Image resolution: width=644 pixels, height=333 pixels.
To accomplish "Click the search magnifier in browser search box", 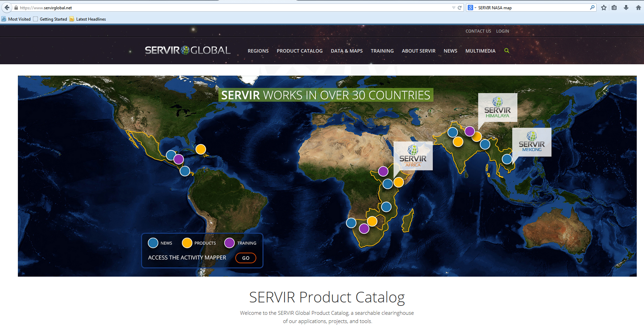I will [x=592, y=8].
